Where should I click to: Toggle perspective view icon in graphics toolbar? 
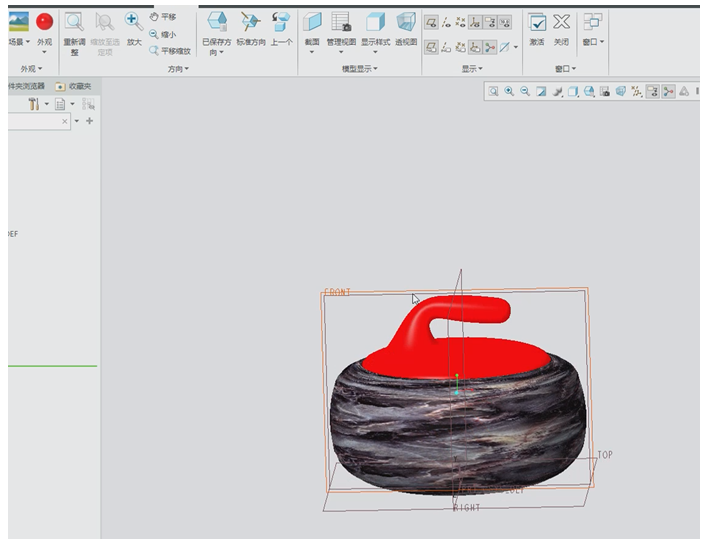621,92
